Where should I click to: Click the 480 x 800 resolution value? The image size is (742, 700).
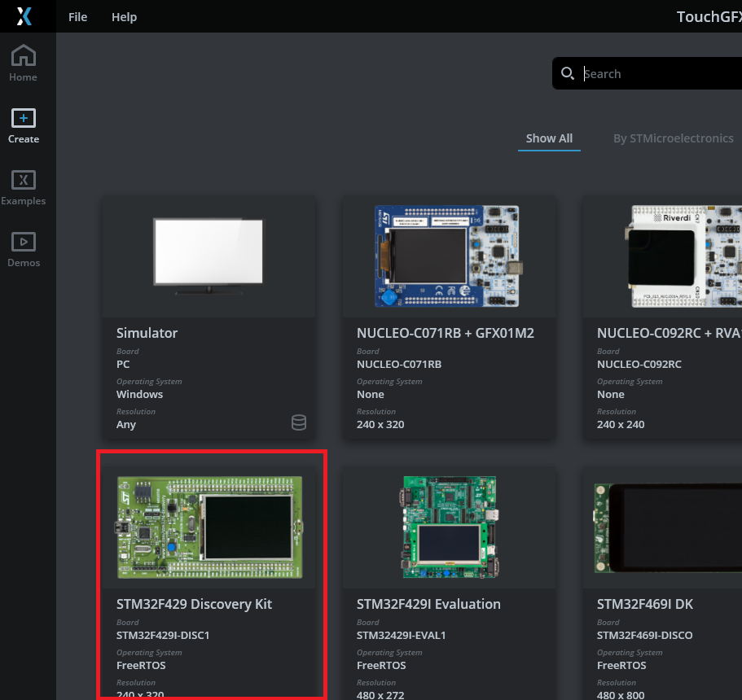pos(621,695)
